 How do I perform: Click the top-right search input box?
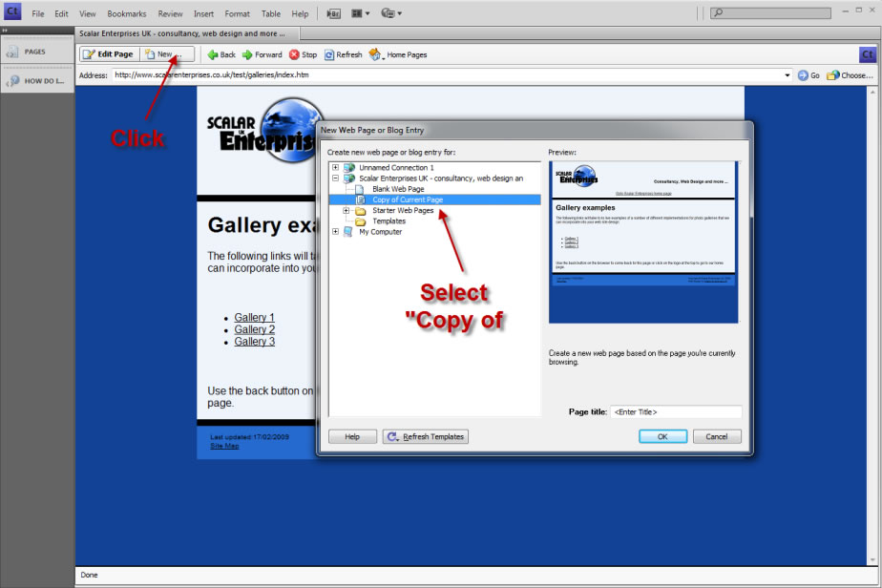pos(771,12)
